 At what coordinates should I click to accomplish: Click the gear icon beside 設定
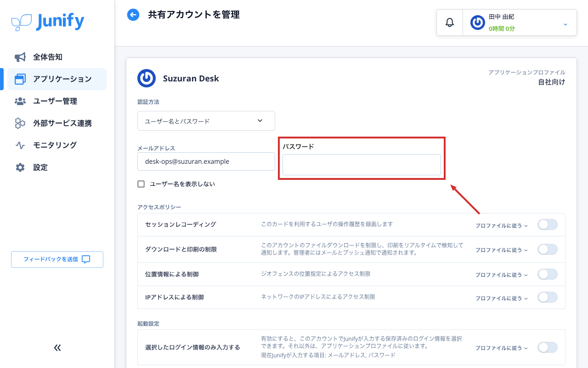click(x=20, y=167)
